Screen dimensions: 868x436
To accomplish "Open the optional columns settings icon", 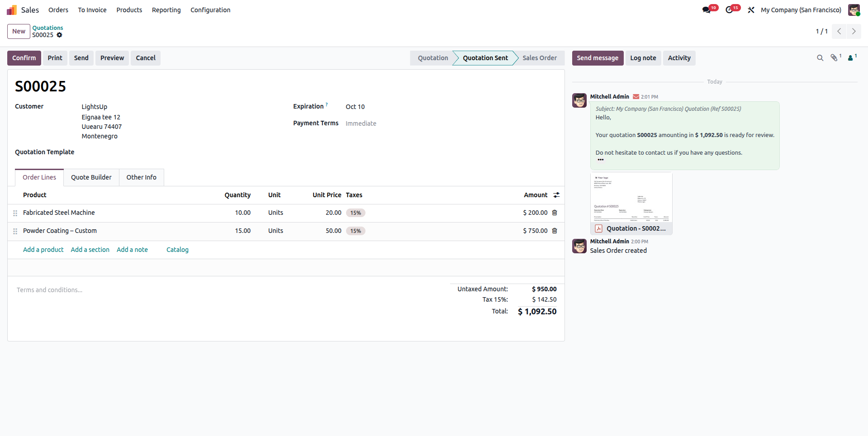I will pyautogui.click(x=556, y=195).
